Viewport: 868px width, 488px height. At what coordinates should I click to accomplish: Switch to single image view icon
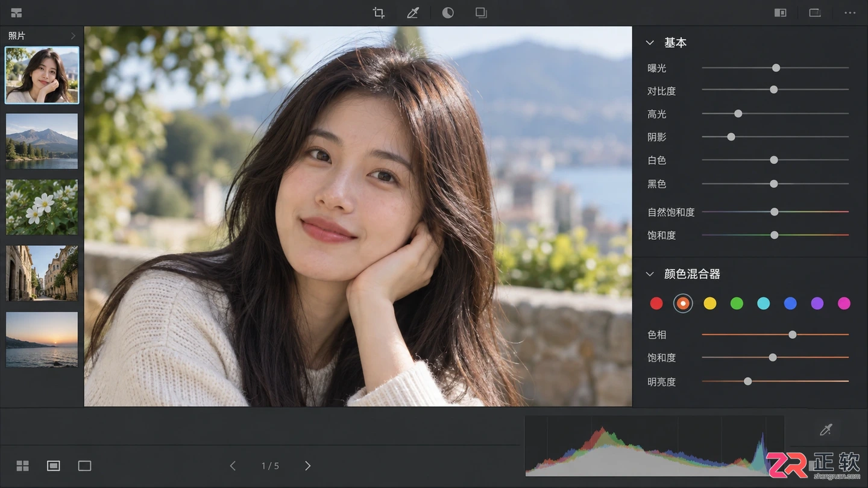(x=84, y=466)
